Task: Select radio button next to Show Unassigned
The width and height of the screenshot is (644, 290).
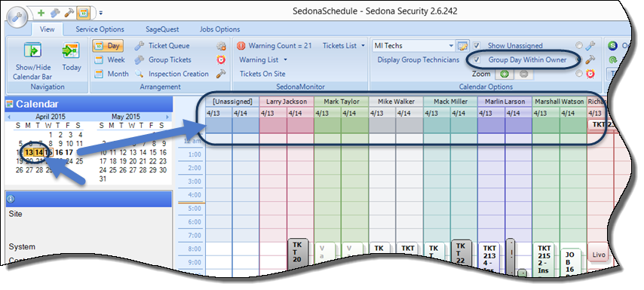Action: tap(578, 45)
